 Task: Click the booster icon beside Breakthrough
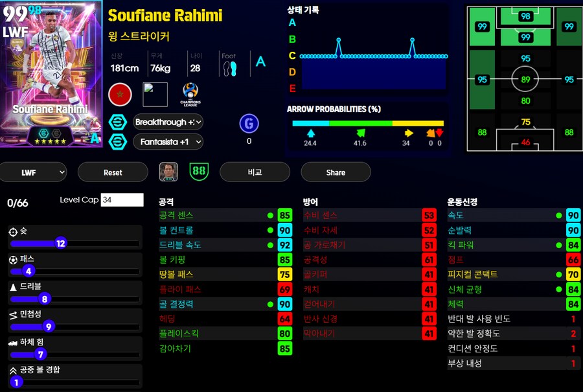pos(119,122)
